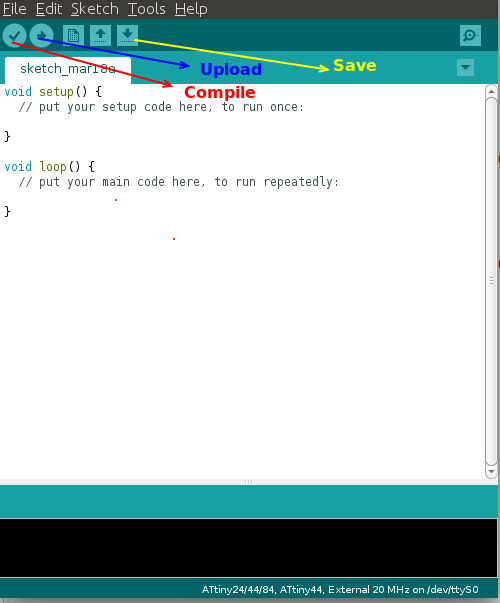The height and width of the screenshot is (603, 500).
Task: Click the editor-console splitter handle
Action: (x=248, y=482)
